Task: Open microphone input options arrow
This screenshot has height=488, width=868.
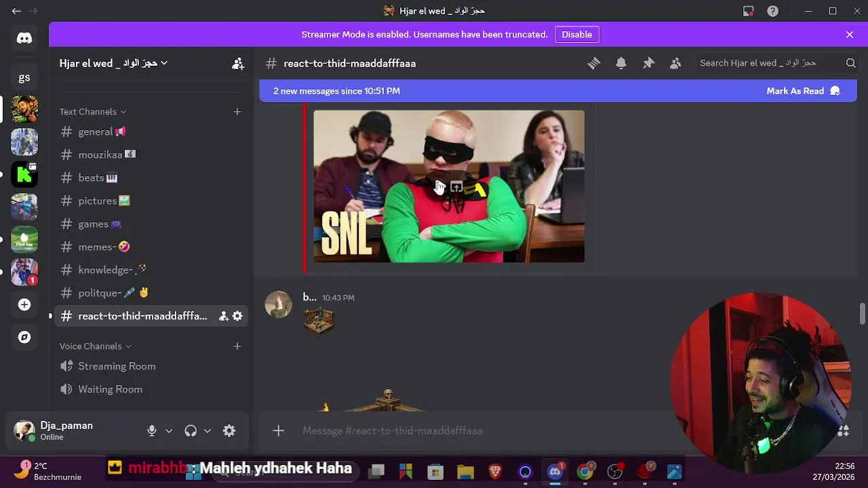Action: tap(169, 431)
